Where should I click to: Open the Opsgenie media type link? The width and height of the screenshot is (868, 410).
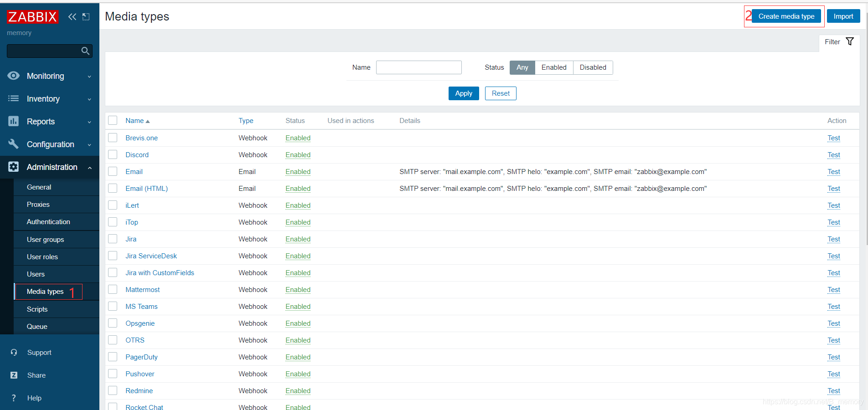(140, 323)
